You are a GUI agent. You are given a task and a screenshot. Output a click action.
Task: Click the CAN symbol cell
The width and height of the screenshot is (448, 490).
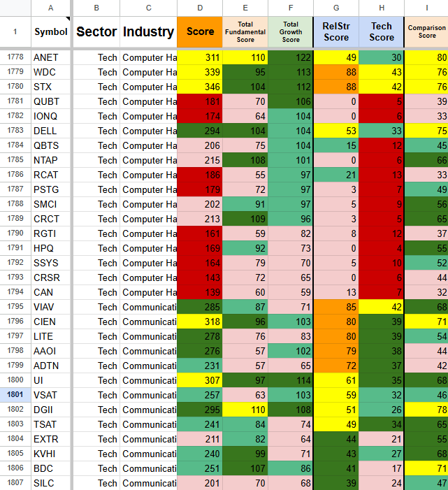click(x=50, y=292)
